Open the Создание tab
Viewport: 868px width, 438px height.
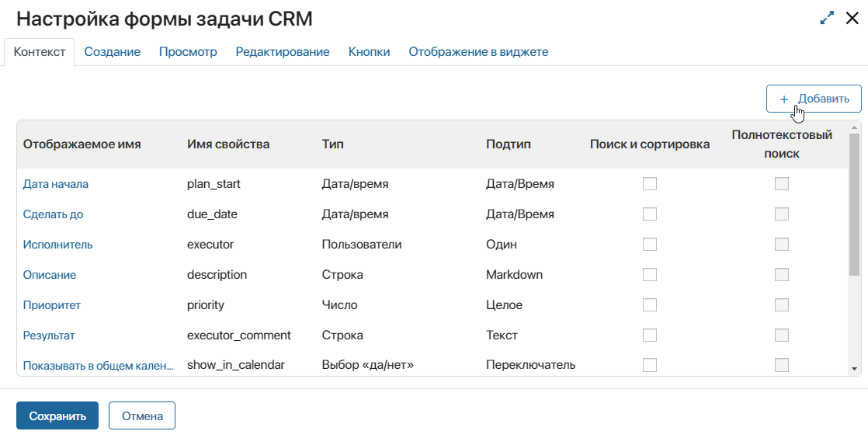[113, 52]
